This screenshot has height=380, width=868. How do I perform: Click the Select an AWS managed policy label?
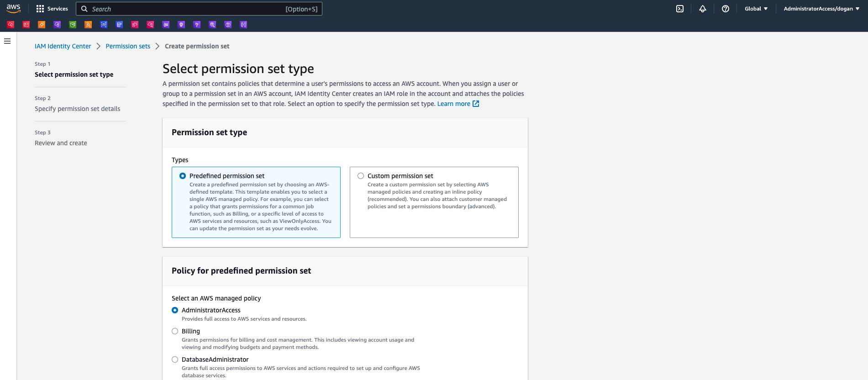pos(216,298)
